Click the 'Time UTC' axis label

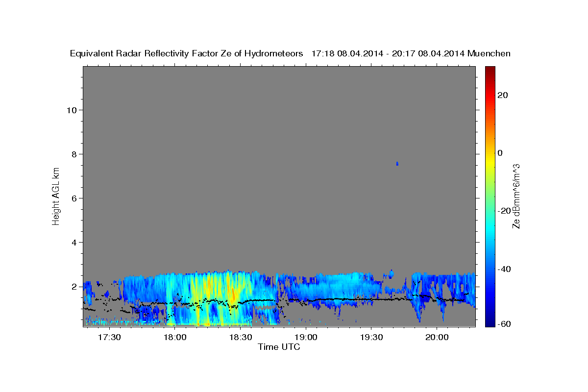(x=279, y=347)
